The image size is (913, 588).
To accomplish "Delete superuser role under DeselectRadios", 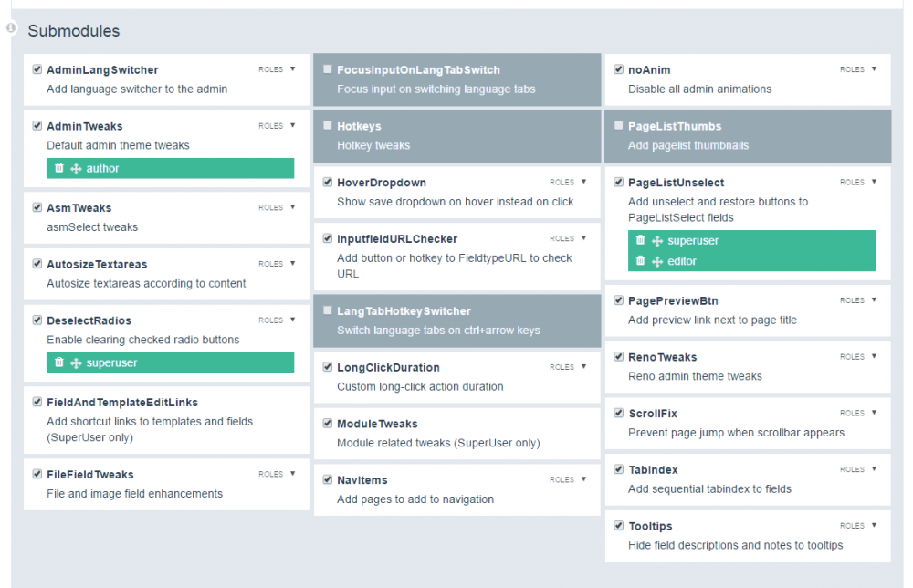I will [x=59, y=362].
